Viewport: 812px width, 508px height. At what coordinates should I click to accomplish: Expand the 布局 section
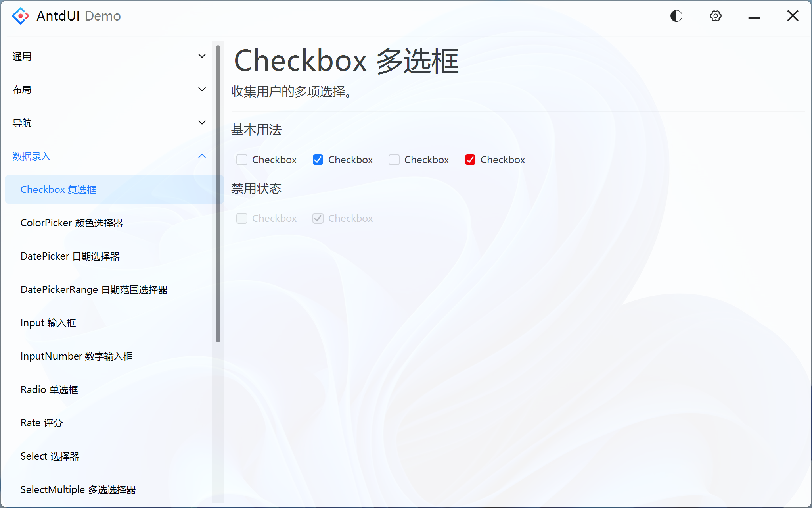[x=107, y=89]
